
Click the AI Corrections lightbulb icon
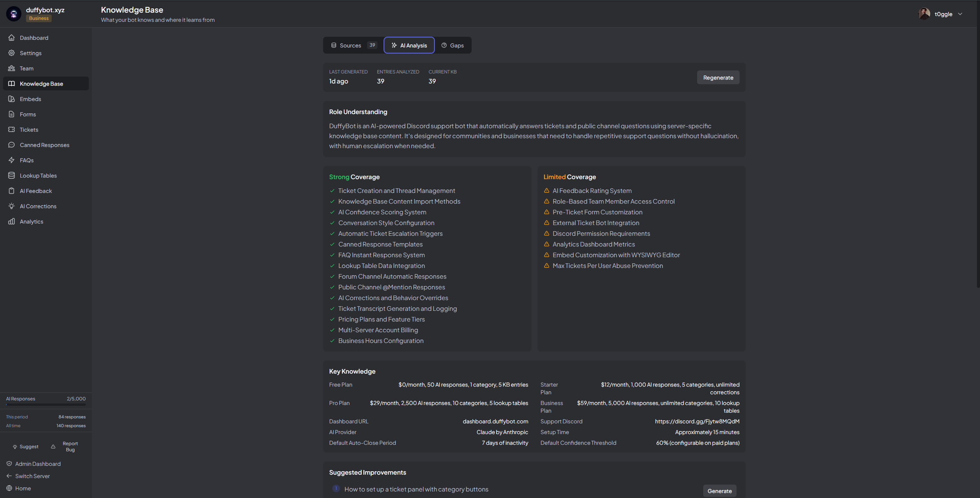11,206
